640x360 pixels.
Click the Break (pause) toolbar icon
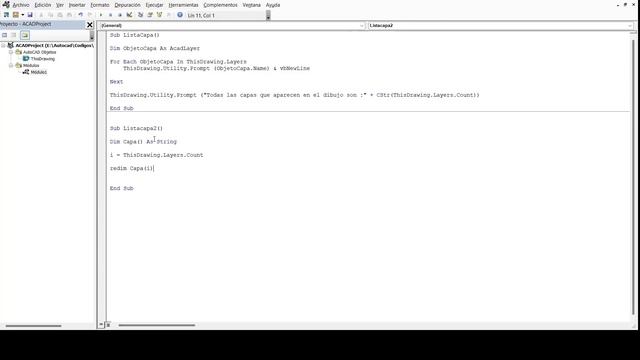pyautogui.click(x=111, y=15)
